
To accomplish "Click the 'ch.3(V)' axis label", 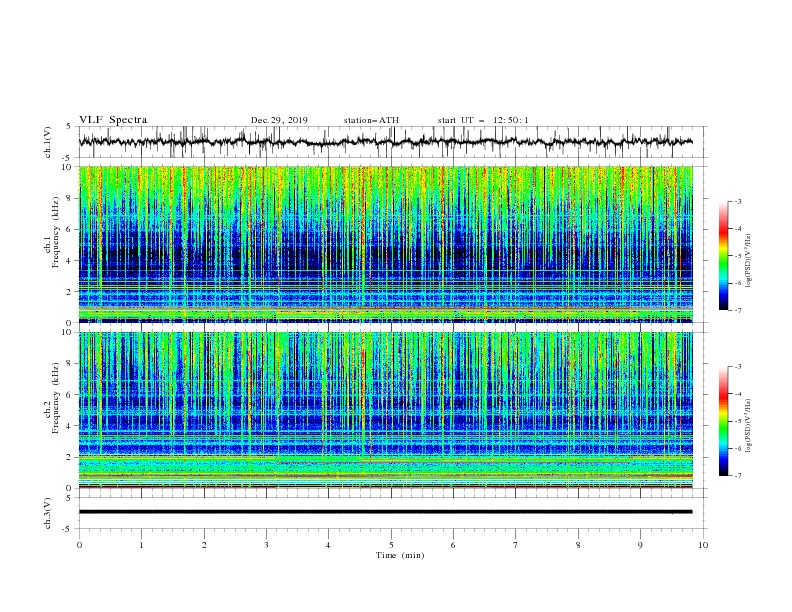I will [x=48, y=513].
